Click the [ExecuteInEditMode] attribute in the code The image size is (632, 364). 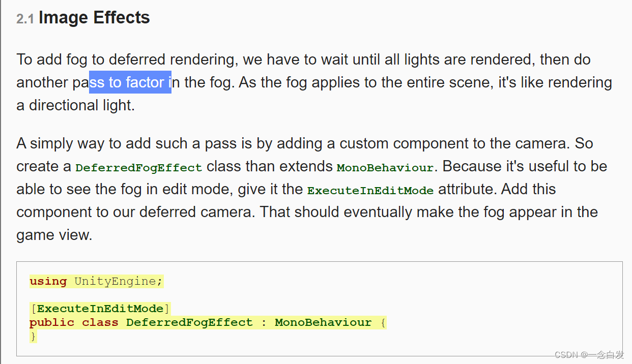pos(100,309)
